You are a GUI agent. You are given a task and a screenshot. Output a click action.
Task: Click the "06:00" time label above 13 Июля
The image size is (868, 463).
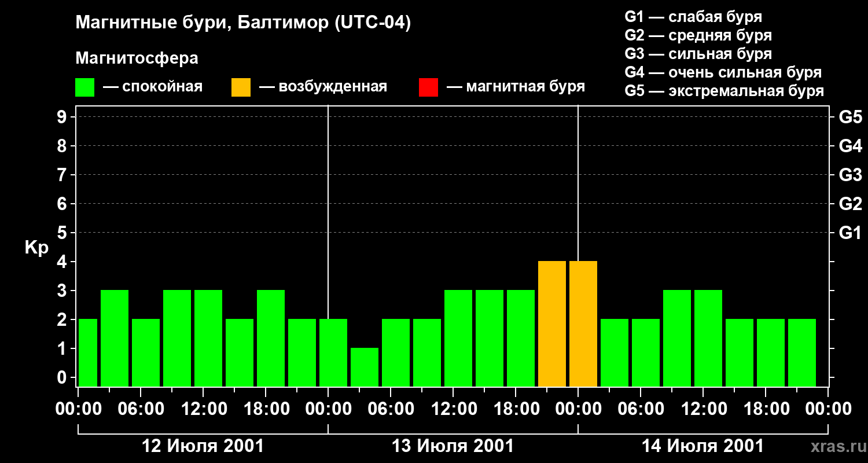point(391,409)
